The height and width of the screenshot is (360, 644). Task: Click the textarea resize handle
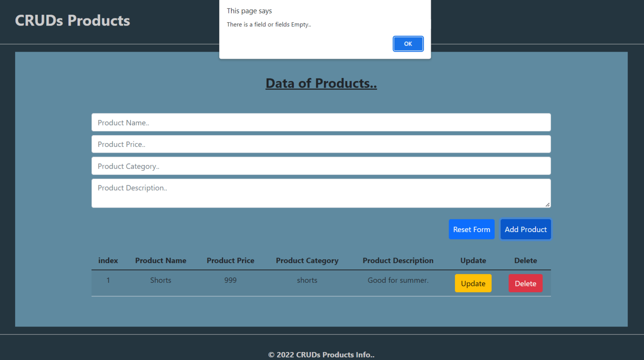(547, 204)
